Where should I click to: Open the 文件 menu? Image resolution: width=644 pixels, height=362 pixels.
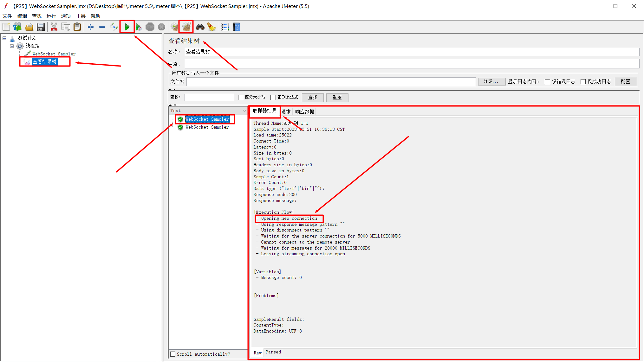pos(7,16)
